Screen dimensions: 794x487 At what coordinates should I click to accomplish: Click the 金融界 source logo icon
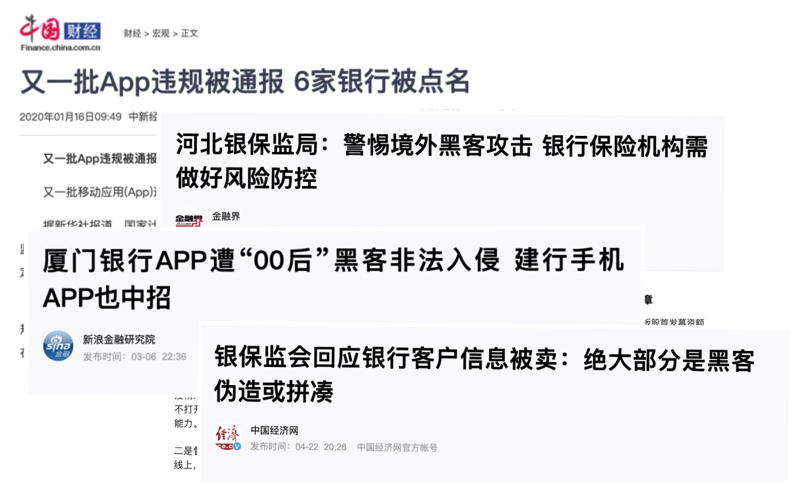coord(189,219)
